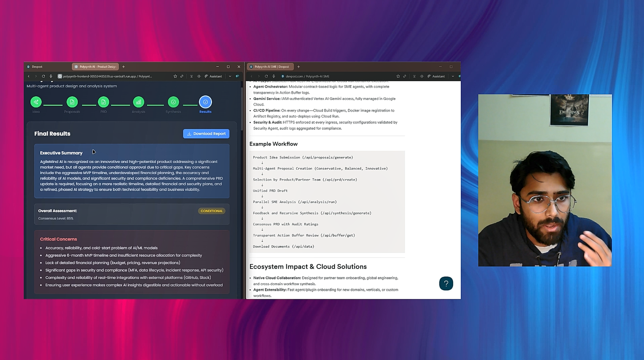Click voice waveform icon in Devpost browser

tap(422, 76)
